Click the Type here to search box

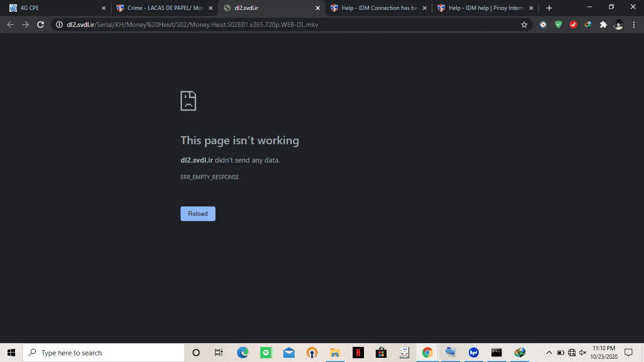(104, 353)
